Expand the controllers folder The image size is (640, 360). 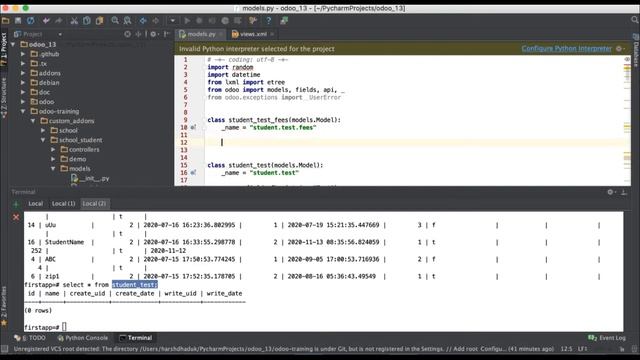(53, 149)
